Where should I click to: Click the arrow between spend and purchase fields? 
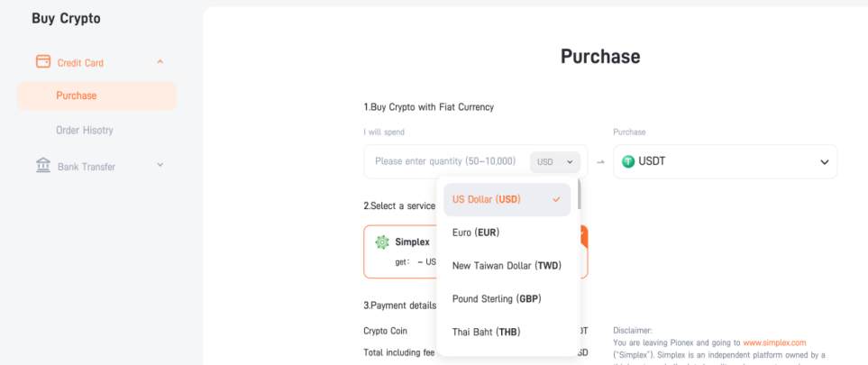click(600, 161)
